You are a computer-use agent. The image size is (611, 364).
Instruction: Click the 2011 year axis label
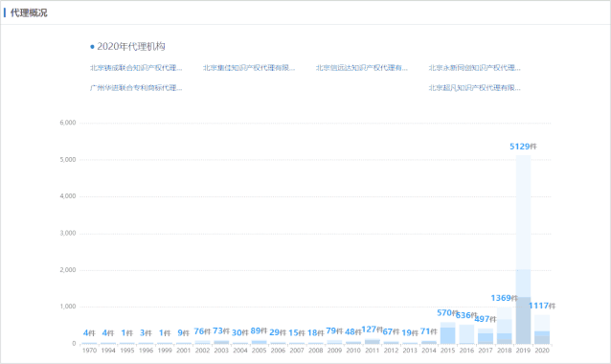373,351
